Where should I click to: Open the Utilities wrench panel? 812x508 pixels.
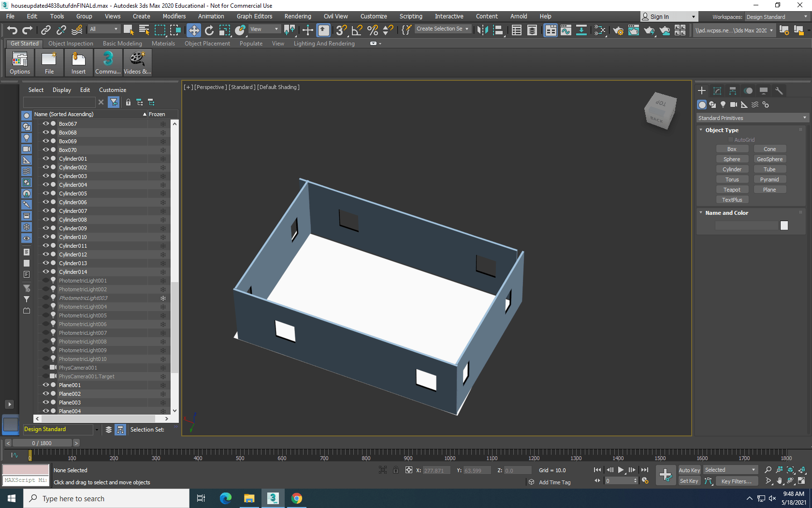(x=779, y=90)
